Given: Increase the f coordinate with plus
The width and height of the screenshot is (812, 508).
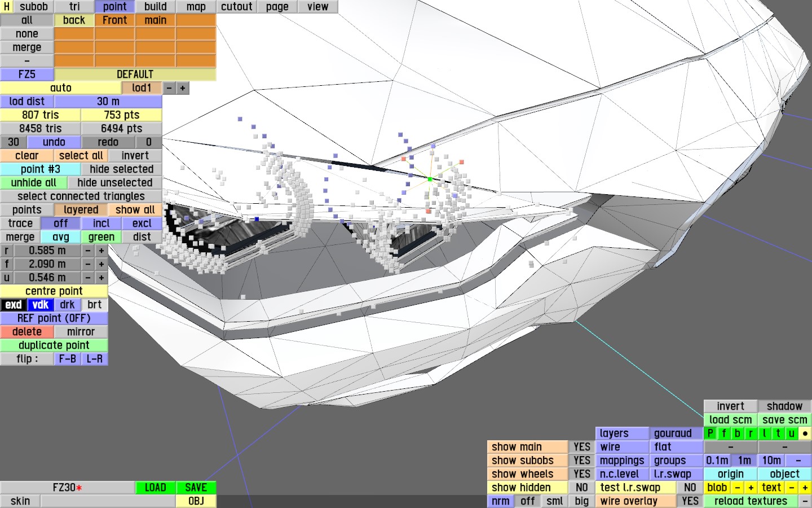Looking at the screenshot, I should coord(101,264).
